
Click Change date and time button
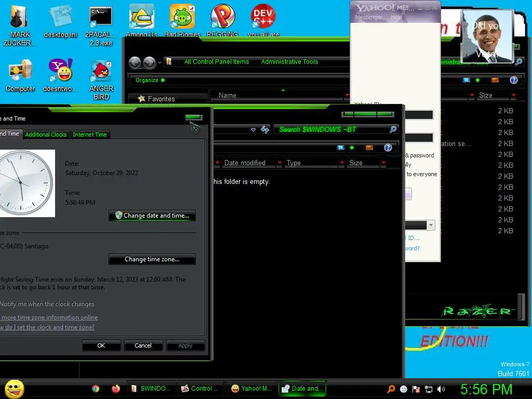pyautogui.click(x=152, y=216)
